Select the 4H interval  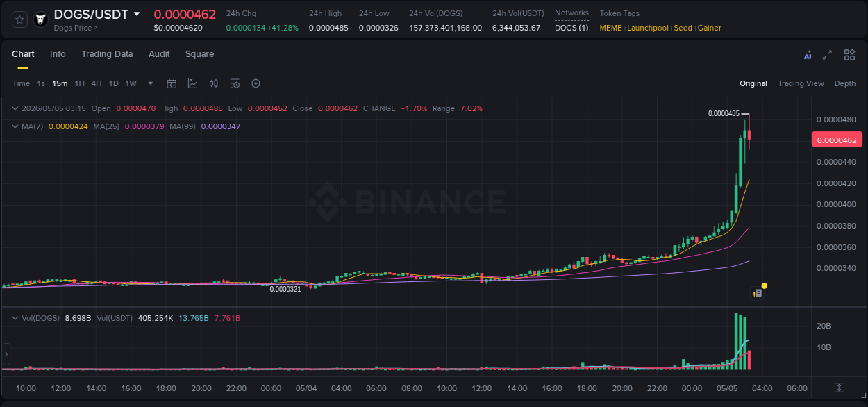point(96,83)
